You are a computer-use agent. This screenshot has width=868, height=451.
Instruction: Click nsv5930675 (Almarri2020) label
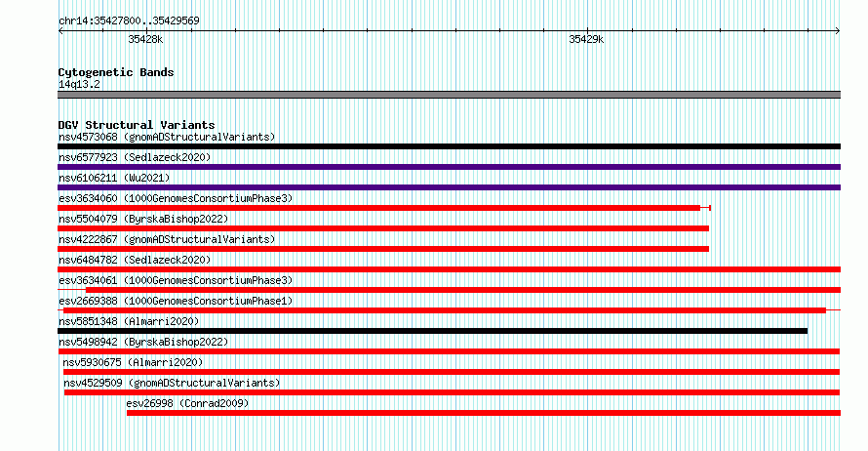[x=133, y=362]
